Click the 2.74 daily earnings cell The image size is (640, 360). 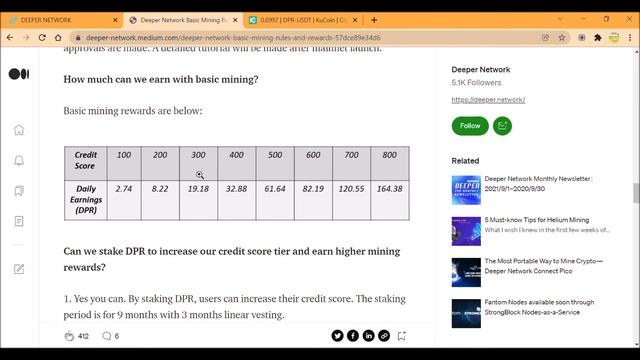pyautogui.click(x=124, y=200)
